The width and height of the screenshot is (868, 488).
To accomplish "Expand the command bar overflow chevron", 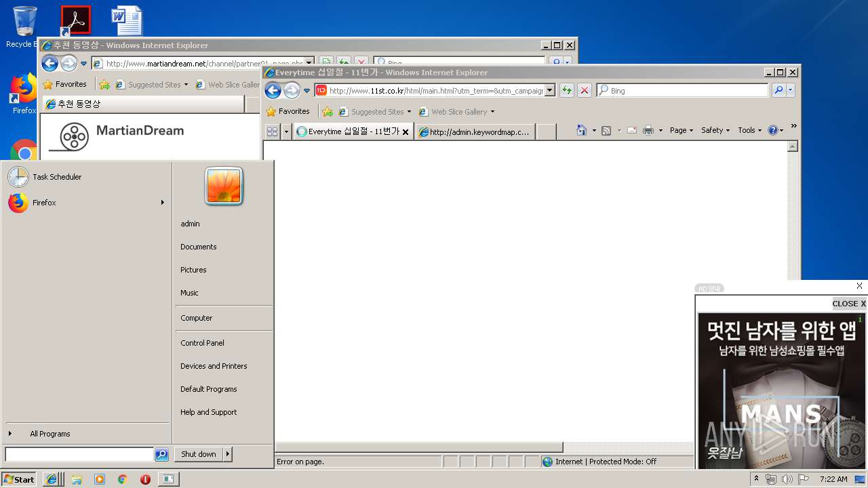I will (x=793, y=127).
